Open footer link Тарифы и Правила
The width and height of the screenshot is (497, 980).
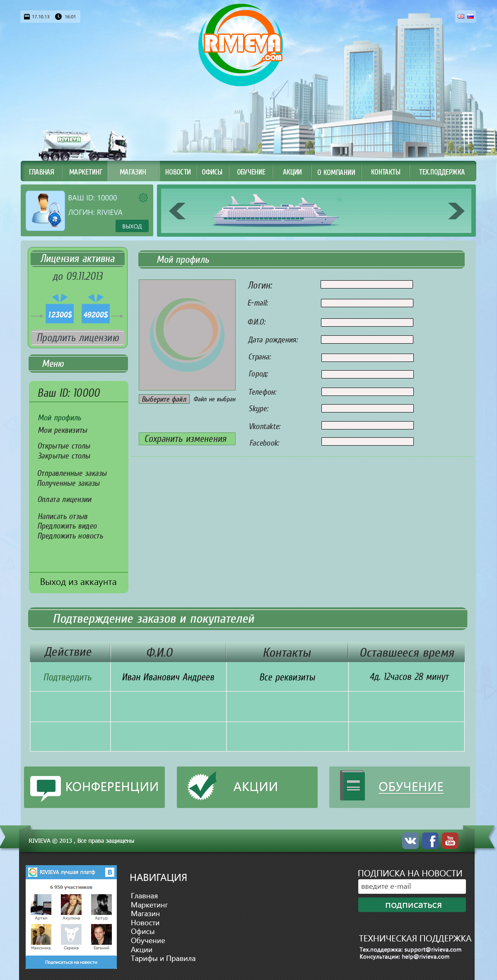(163, 958)
